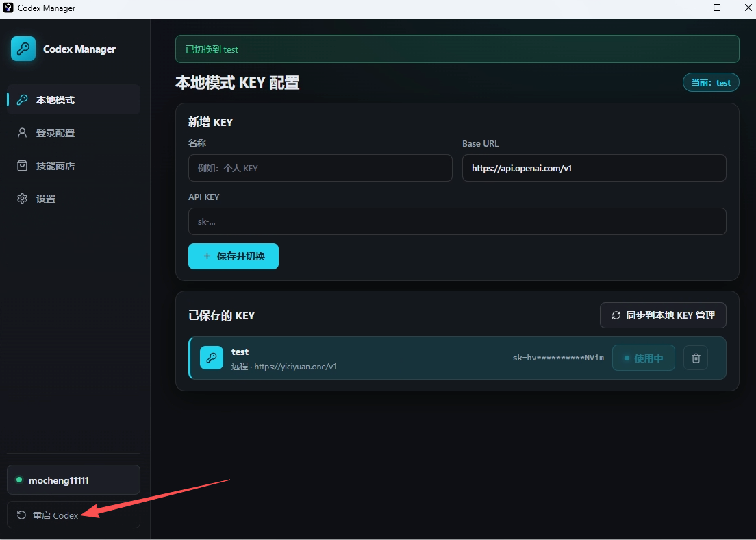The image size is (756, 540).
Task: Focus the API KEY input field
Action: click(457, 221)
